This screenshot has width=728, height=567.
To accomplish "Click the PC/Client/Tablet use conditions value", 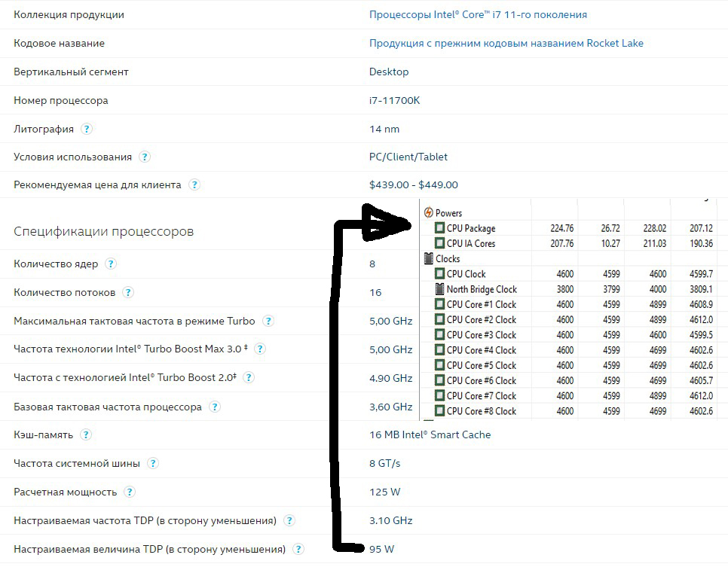I will click(408, 157).
